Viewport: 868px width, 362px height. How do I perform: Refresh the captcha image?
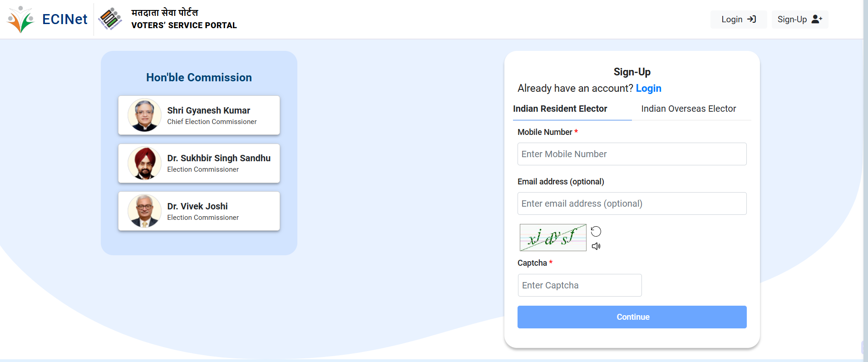(x=596, y=232)
